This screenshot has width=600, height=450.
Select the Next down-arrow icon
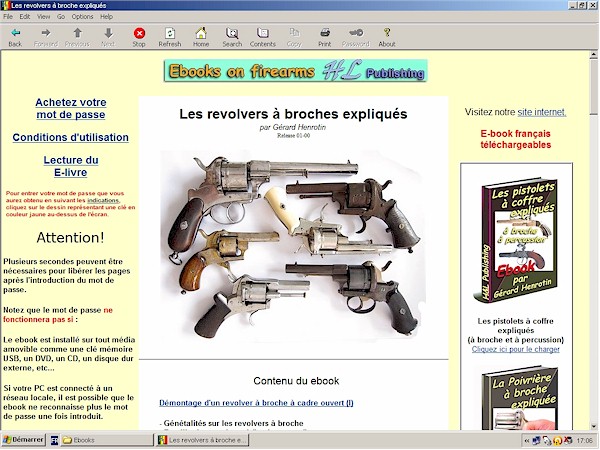tap(108, 37)
